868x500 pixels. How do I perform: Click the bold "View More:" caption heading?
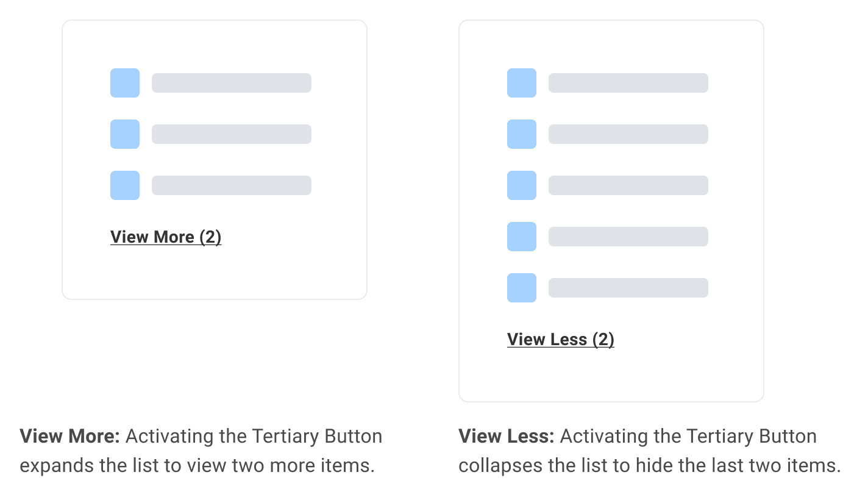point(70,437)
